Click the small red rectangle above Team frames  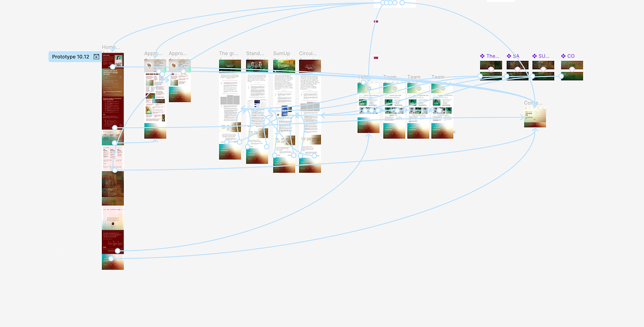click(x=376, y=58)
